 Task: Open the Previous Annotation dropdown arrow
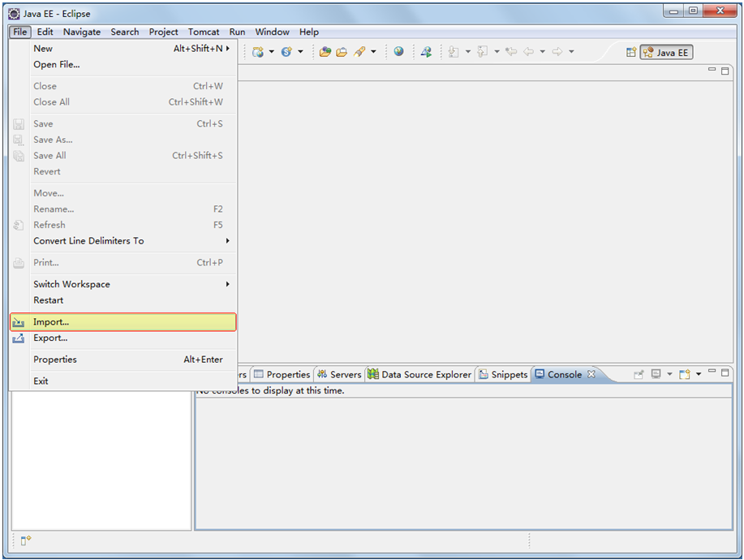[x=497, y=52]
